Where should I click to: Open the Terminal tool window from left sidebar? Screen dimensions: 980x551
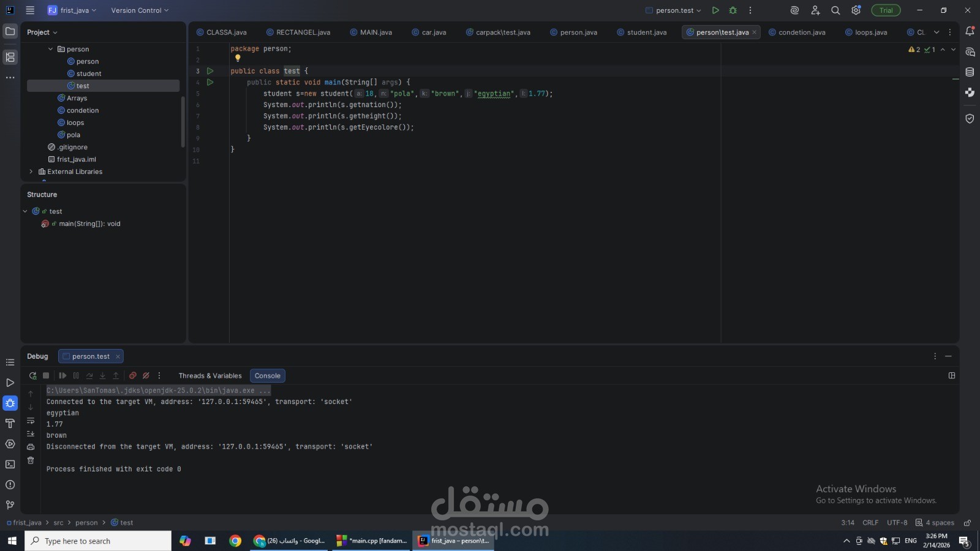pyautogui.click(x=10, y=464)
